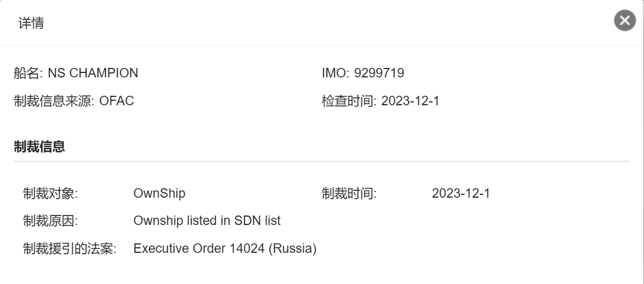Click the check time value 2023-12-1
The image size is (644, 284).
(x=411, y=101)
